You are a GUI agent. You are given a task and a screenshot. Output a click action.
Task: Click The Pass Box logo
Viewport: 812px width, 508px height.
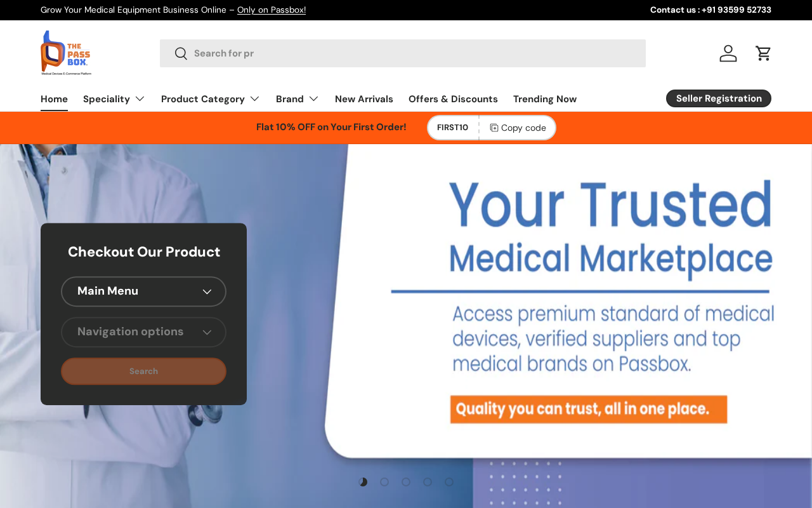(x=66, y=53)
